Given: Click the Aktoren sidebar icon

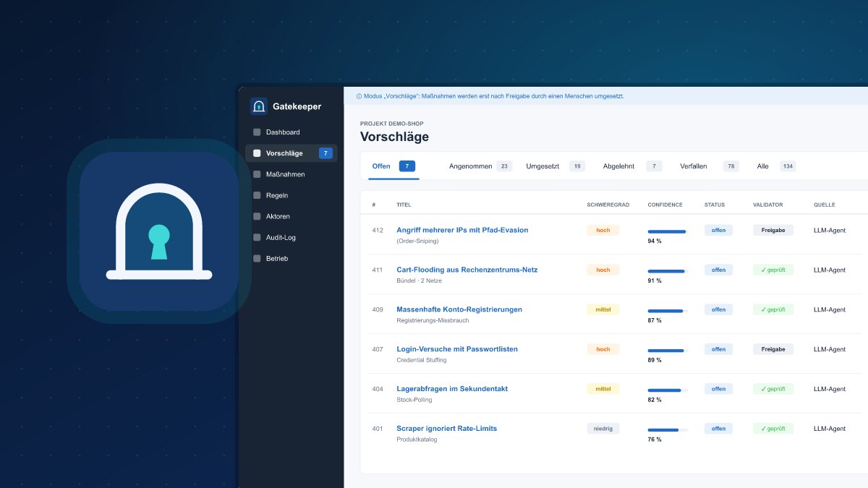Looking at the screenshot, I should [x=257, y=216].
